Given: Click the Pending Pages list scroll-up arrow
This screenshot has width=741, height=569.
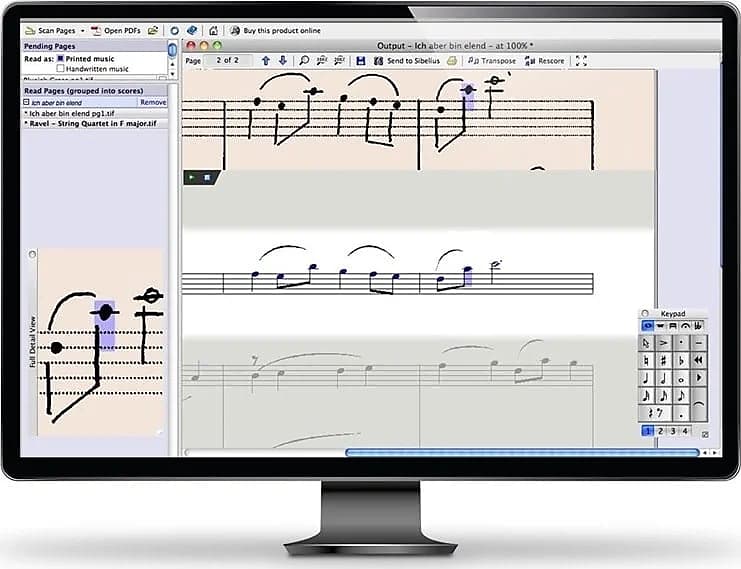Looking at the screenshot, I should [172, 64].
